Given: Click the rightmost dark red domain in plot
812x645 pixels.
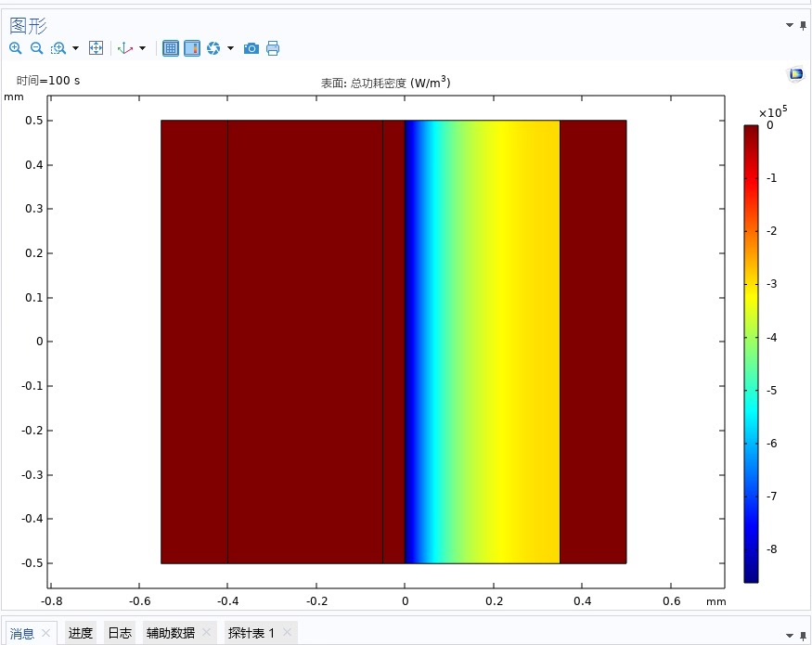Looking at the screenshot, I should click(x=593, y=342).
